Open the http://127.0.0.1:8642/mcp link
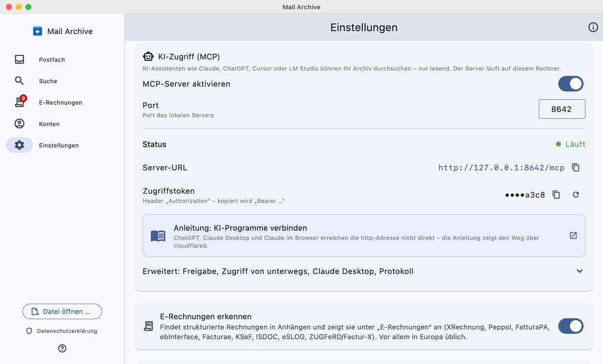This screenshot has width=603, height=364. click(x=501, y=168)
